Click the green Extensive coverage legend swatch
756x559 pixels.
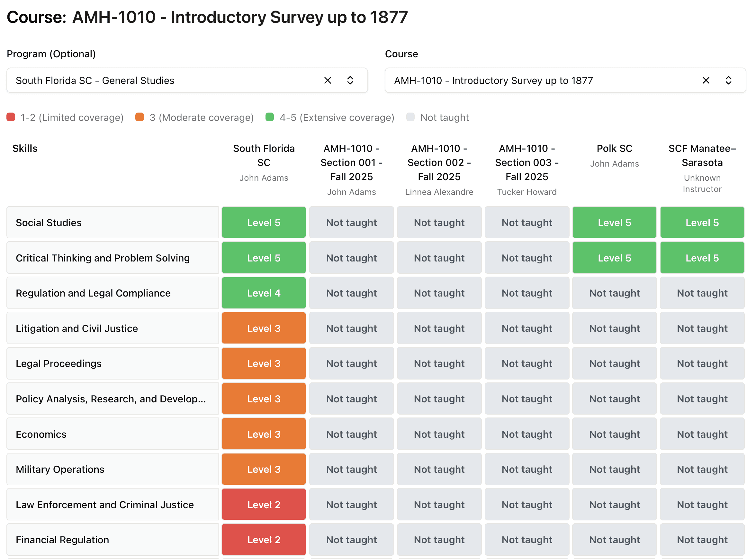269,117
